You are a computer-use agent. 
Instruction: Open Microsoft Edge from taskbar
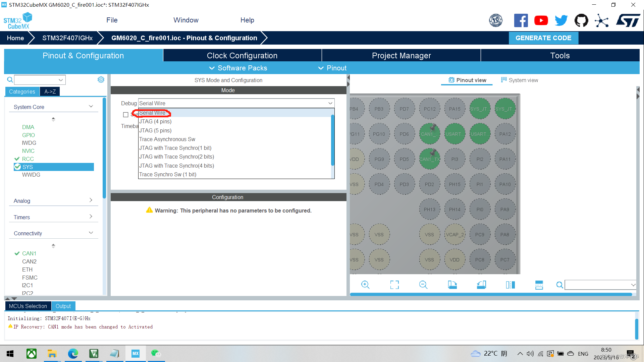coord(73,354)
